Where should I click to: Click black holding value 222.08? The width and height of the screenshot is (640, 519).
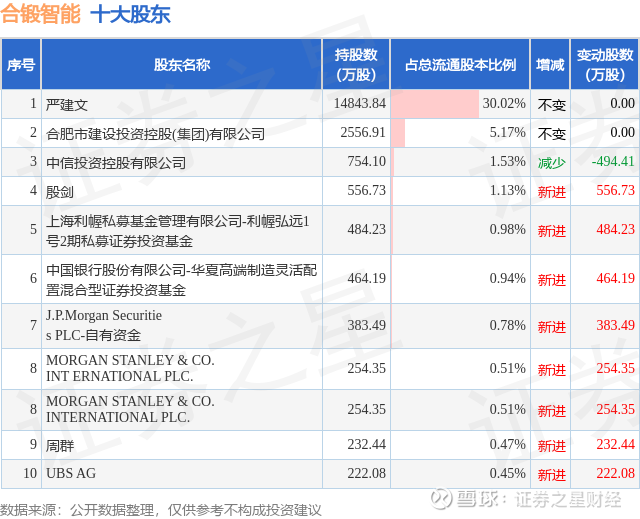coord(367,473)
